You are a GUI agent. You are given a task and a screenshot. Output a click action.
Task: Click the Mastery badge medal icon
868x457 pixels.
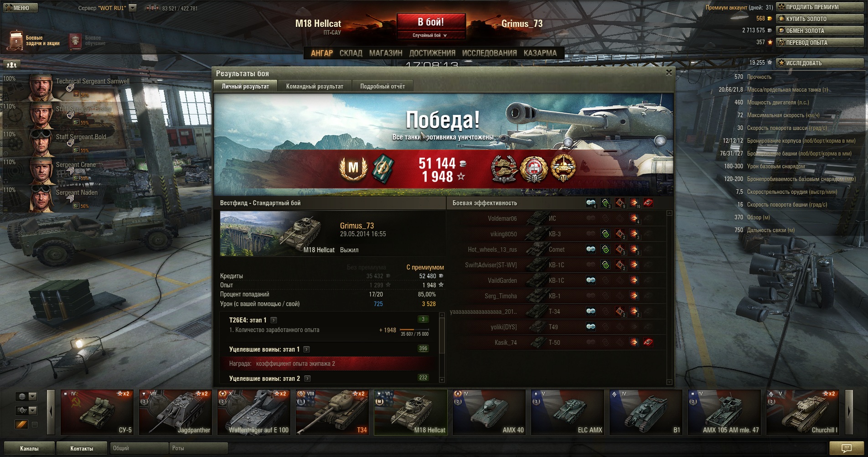[353, 168]
